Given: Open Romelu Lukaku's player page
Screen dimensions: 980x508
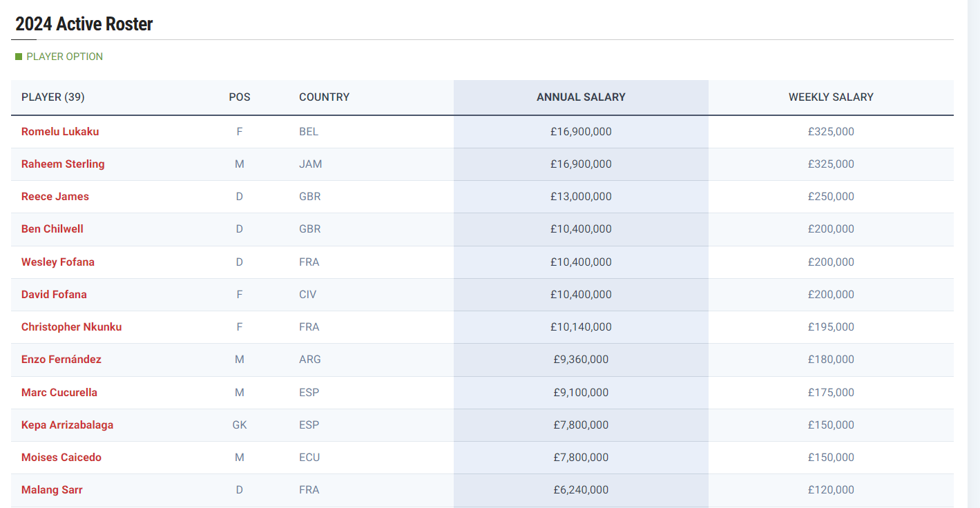Looking at the screenshot, I should (60, 132).
